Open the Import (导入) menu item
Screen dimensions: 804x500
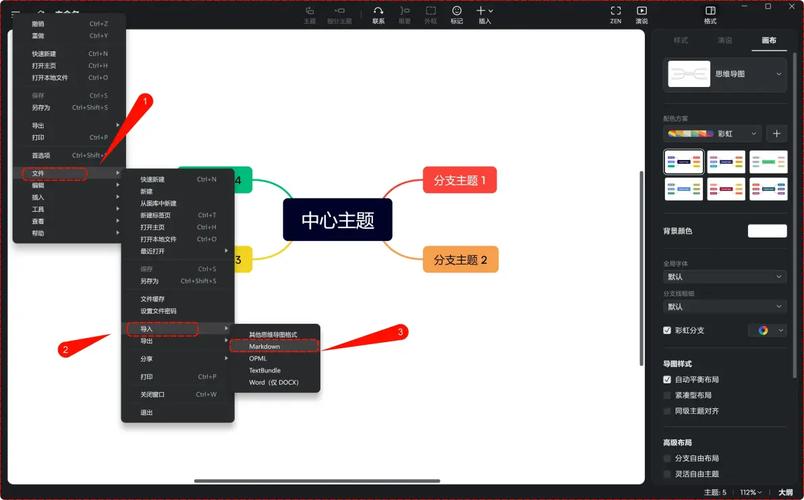coord(177,329)
